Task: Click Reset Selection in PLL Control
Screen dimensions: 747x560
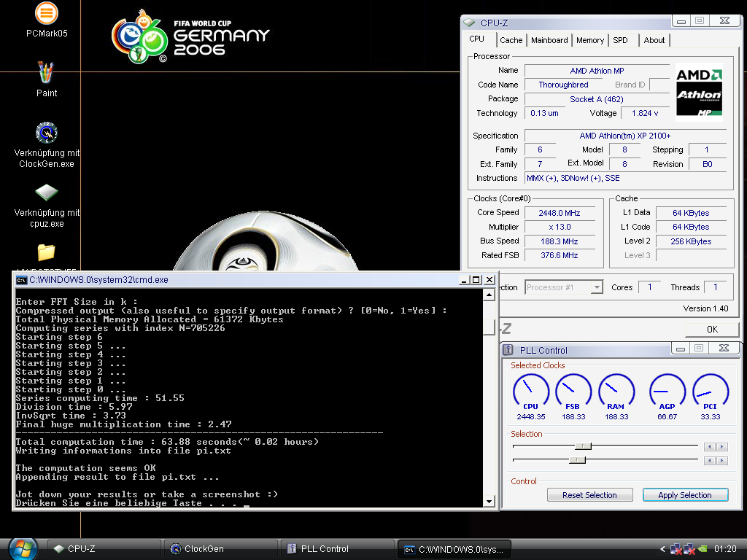Action: (x=589, y=495)
